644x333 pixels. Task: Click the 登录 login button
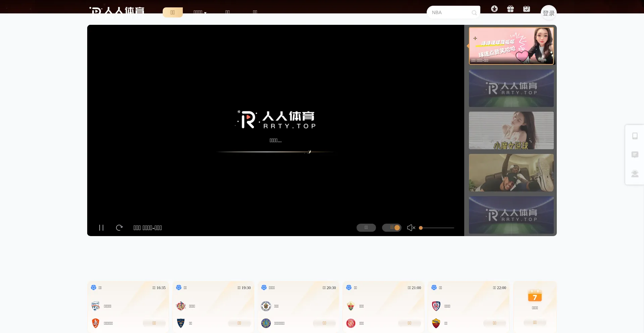[x=549, y=13]
